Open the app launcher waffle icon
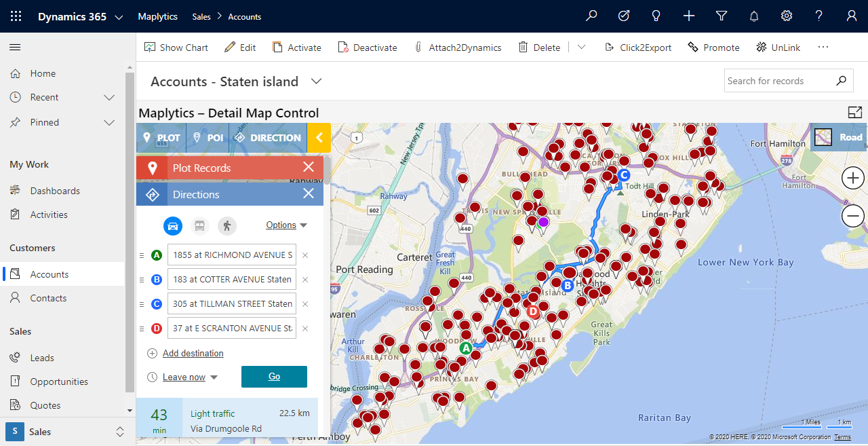 16,16
